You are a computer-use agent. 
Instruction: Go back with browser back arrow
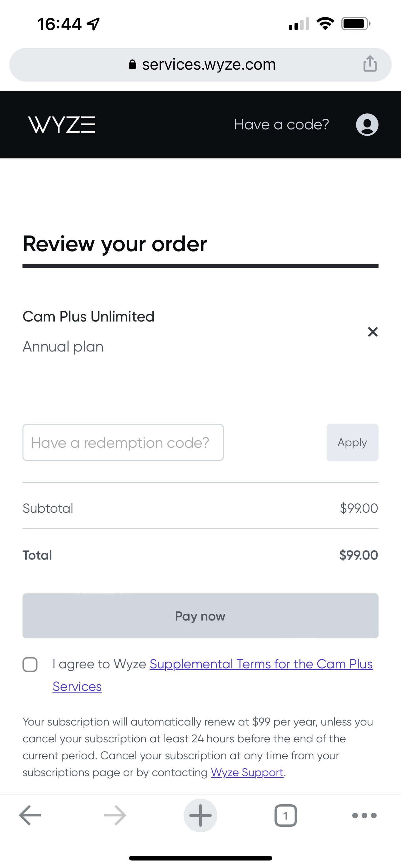(x=30, y=816)
